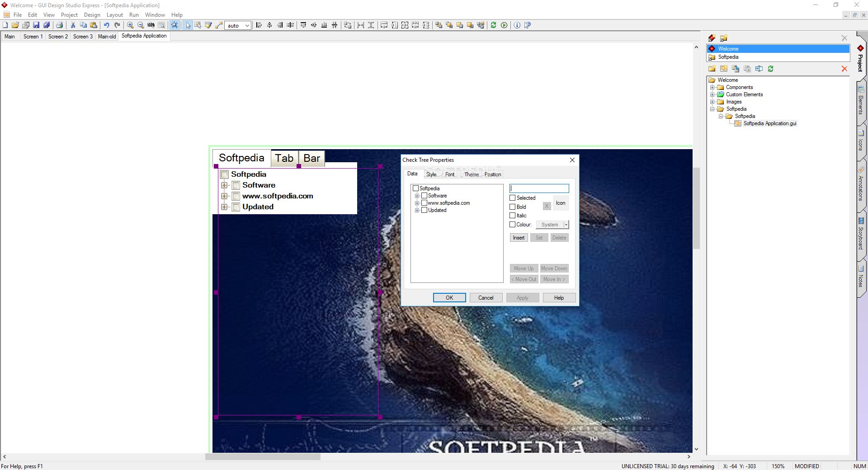Click the align left edges icon
The width and height of the screenshot is (868, 470).
[x=259, y=25]
